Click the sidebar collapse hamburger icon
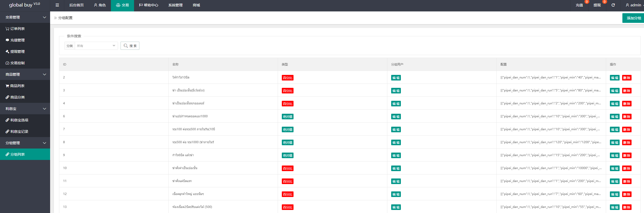Screen dimensions: 644x213 click(x=57, y=5)
